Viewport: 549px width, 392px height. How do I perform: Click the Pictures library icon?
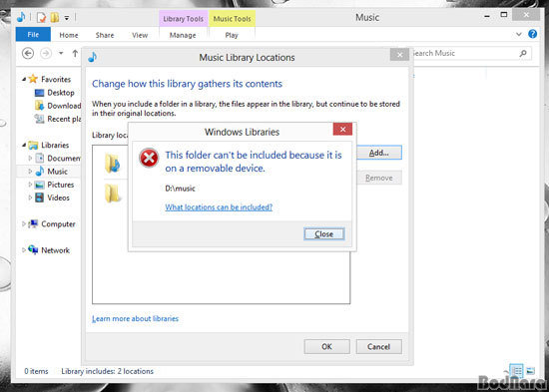pyautogui.click(x=40, y=185)
